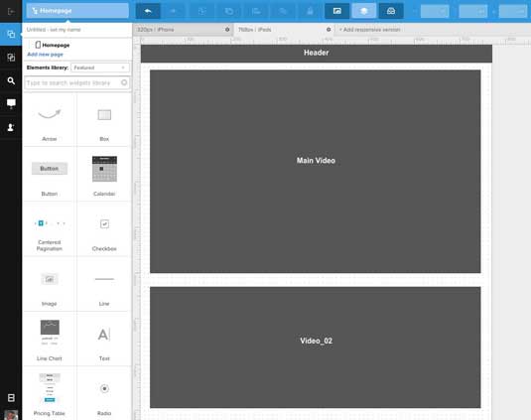Open the presentation screen sidebar icon
The width and height of the screenshot is (531, 420).
(x=11, y=103)
